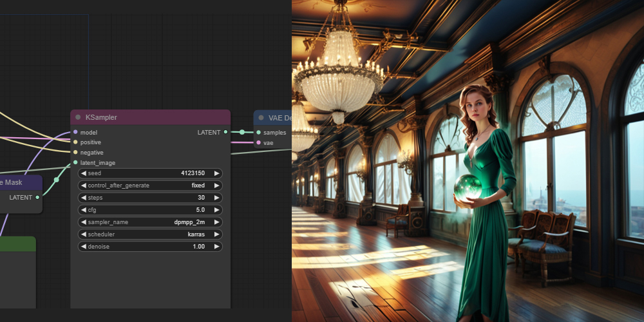Viewport: 644px width, 322px height.
Task: Open the sampler_name dpmpp_2m dropdown
Action: coord(189,222)
